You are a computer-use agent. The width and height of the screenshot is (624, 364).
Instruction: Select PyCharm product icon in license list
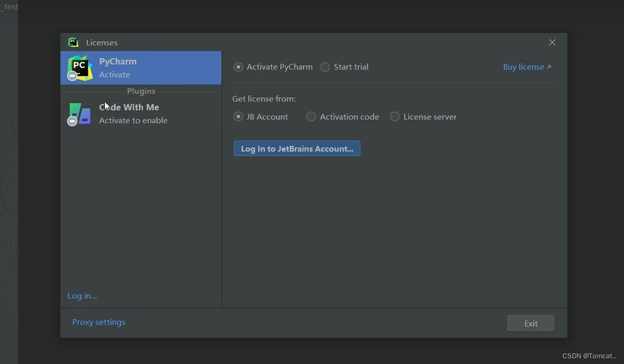click(x=80, y=68)
